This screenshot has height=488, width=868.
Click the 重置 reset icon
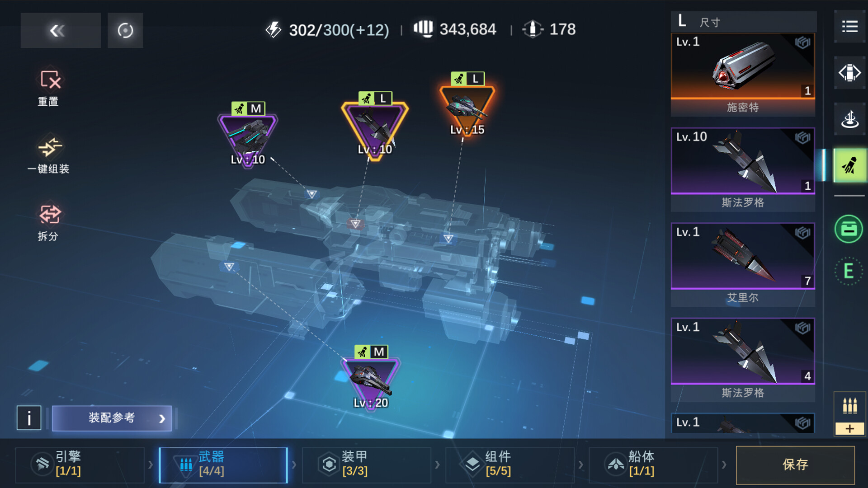(x=49, y=80)
